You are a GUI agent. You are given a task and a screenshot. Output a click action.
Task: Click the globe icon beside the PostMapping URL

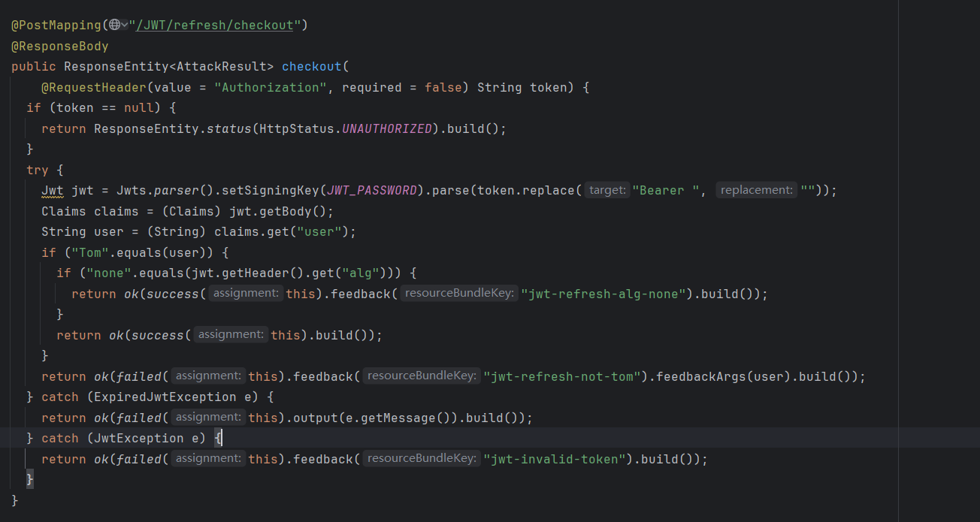pos(114,25)
